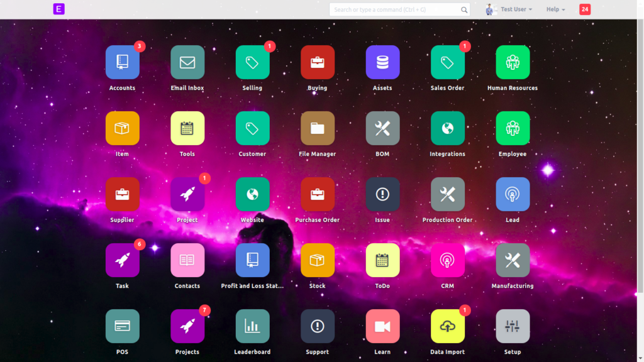Open the POS icon
This screenshot has width=644, height=362.
click(x=122, y=326)
